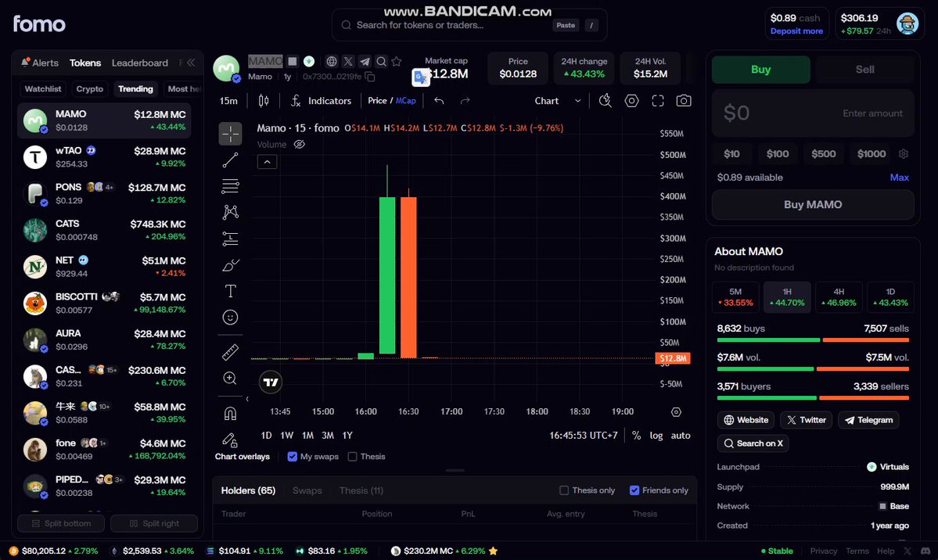Collapse the drawing toolbar side arrow

click(x=247, y=399)
